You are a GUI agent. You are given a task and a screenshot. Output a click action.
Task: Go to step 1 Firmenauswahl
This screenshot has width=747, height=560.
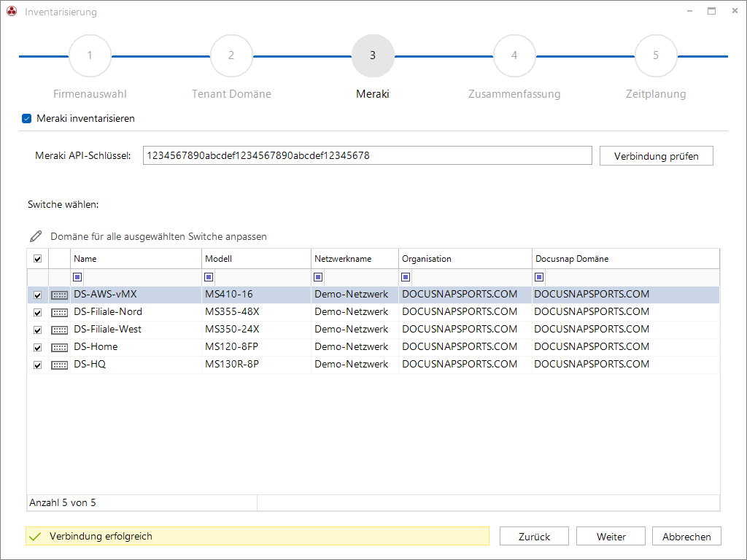tap(90, 55)
